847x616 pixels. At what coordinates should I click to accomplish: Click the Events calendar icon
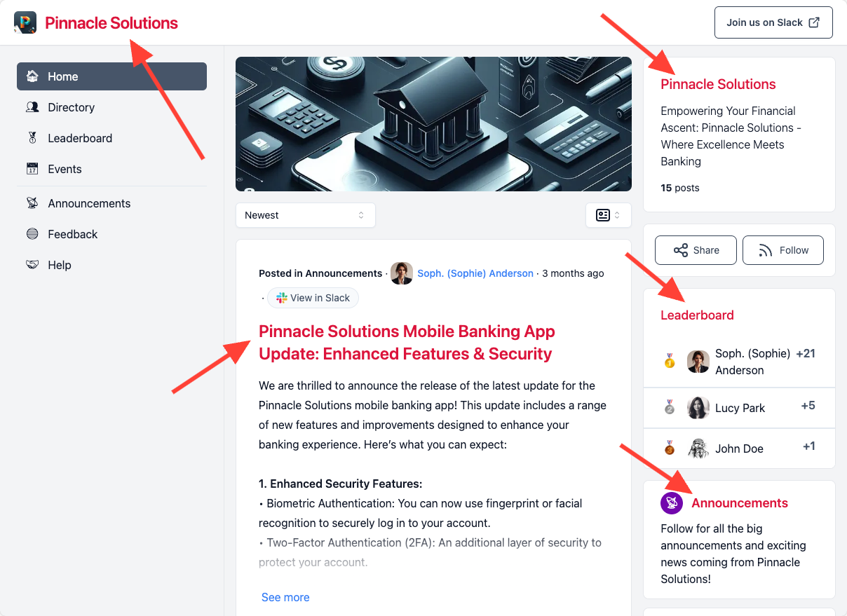click(32, 168)
